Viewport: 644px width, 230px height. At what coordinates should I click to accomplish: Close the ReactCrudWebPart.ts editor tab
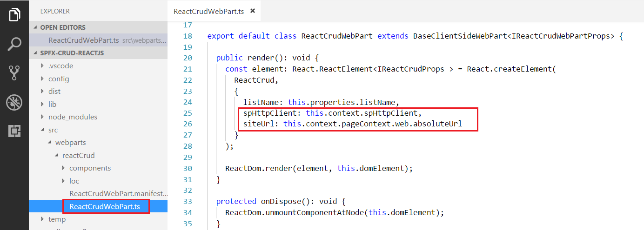pos(253,11)
